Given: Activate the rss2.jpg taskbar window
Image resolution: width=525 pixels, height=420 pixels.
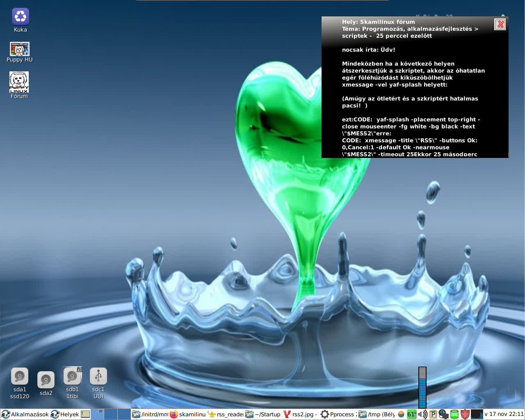Looking at the screenshot, I should tap(301, 414).
